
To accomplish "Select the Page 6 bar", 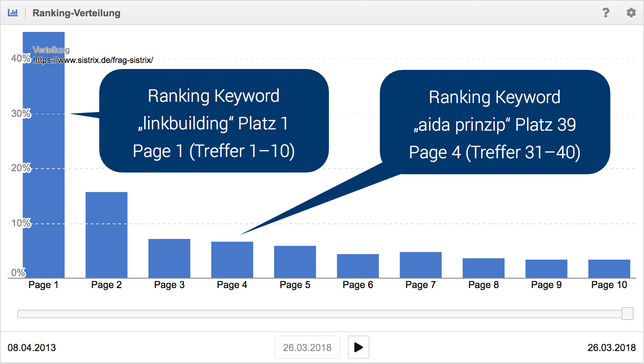I will tap(358, 266).
